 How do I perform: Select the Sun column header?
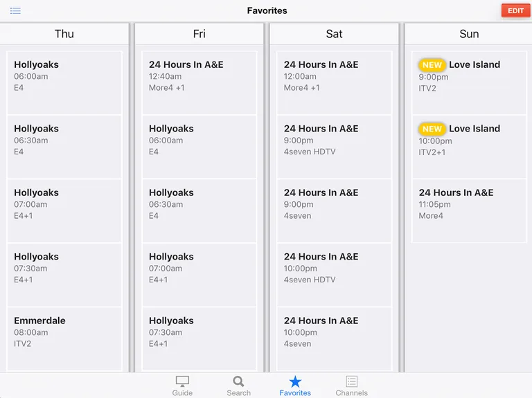469,34
